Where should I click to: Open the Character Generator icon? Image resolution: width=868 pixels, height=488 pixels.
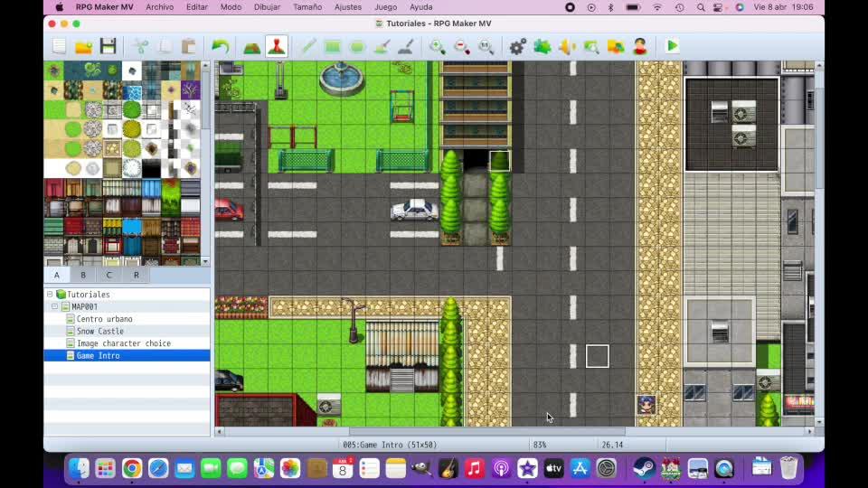click(640, 46)
